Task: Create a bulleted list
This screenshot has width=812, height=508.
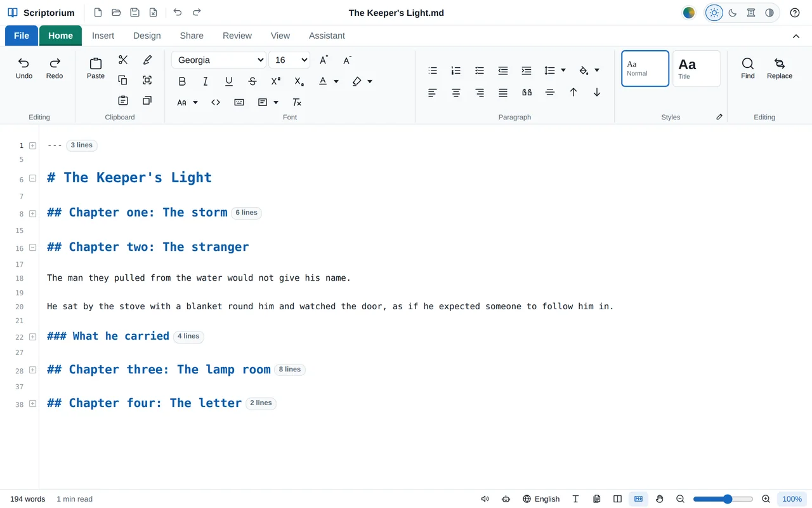Action: pyautogui.click(x=433, y=70)
